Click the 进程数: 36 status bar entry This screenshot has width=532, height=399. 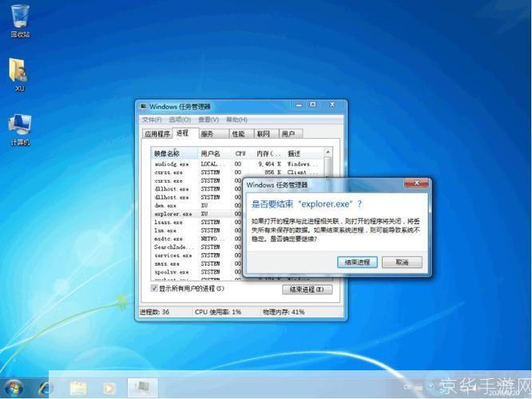pos(154,312)
